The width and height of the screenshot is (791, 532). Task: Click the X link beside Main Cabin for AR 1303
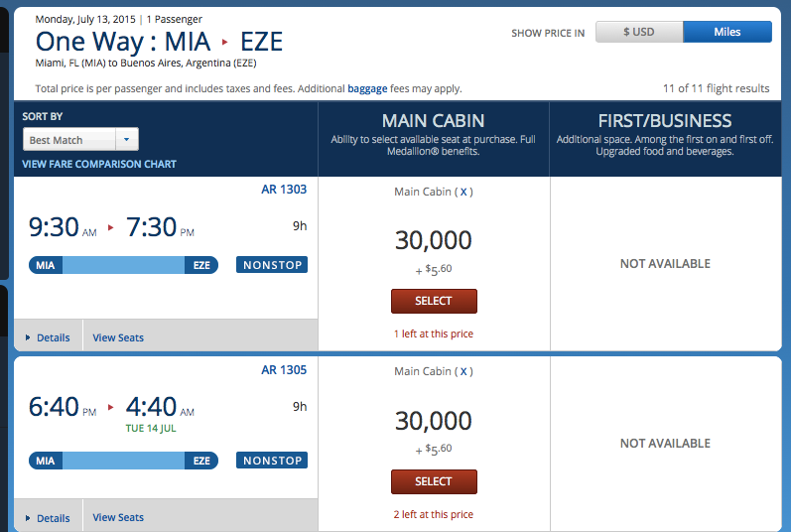pyautogui.click(x=463, y=192)
